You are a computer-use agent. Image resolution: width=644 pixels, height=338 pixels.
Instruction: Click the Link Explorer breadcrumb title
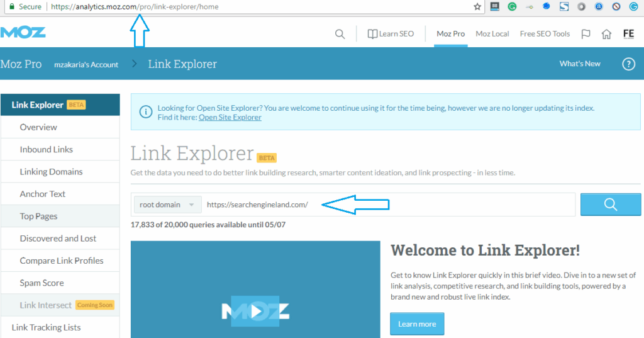click(182, 64)
